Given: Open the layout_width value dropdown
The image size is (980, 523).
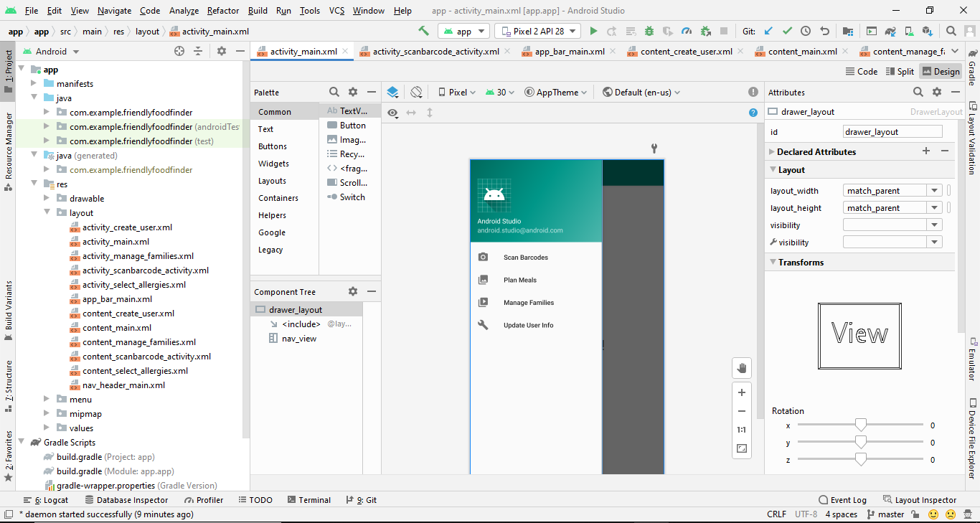Looking at the screenshot, I should pyautogui.click(x=934, y=191).
